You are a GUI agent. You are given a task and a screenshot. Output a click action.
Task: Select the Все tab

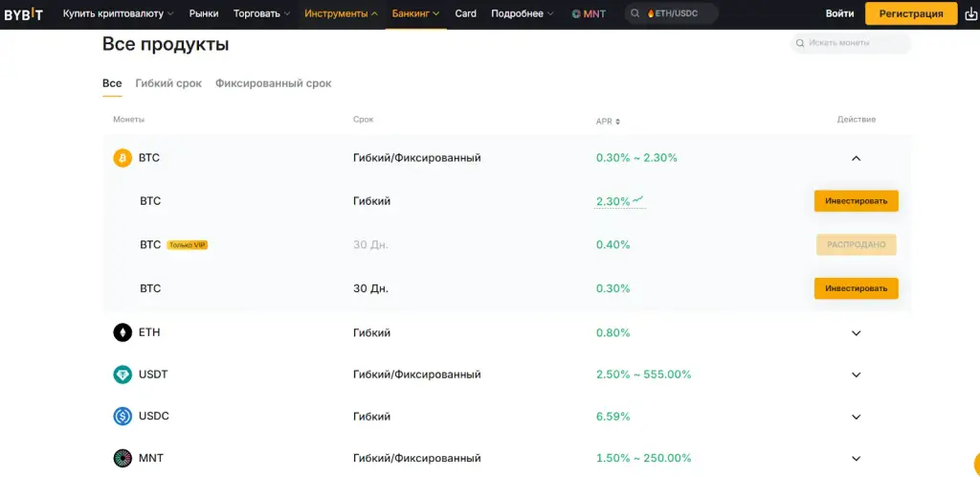[x=112, y=83]
